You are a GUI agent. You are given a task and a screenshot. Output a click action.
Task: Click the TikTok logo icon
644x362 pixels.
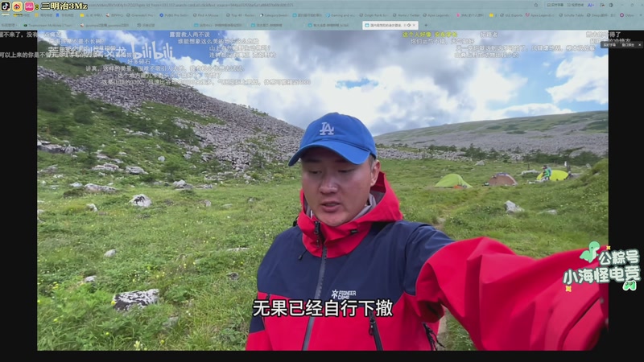[x=6, y=6]
